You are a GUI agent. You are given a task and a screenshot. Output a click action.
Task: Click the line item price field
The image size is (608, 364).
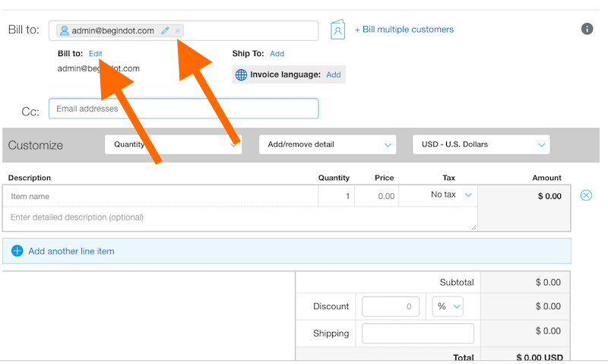click(x=376, y=196)
